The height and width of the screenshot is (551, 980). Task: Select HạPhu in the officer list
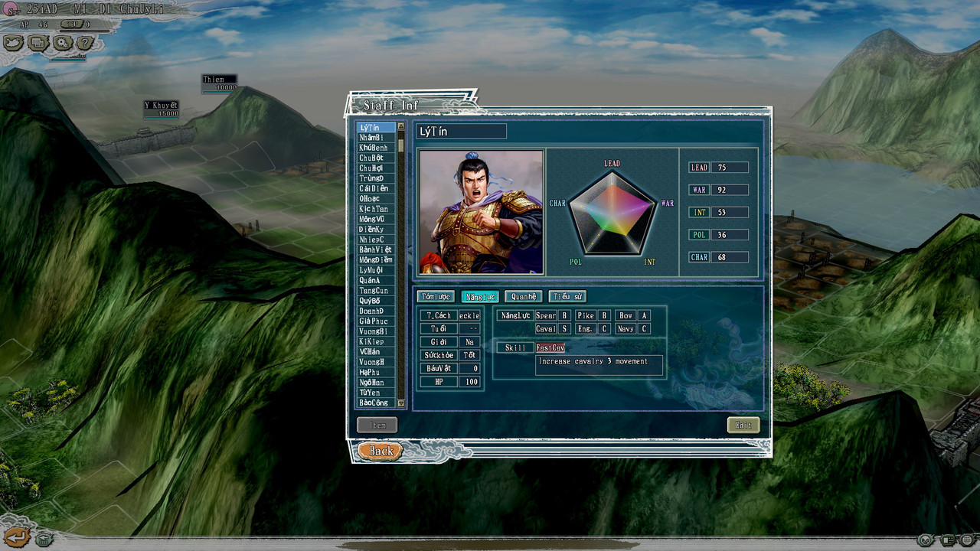click(376, 372)
